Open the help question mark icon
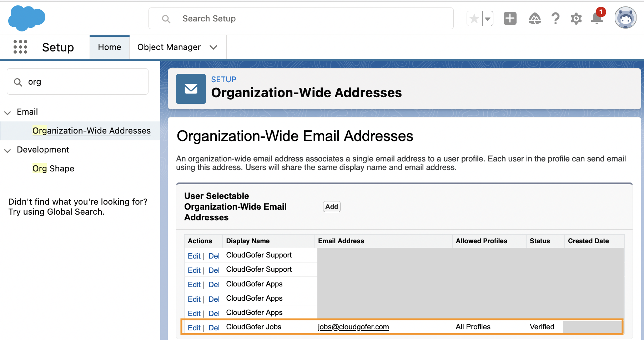The width and height of the screenshot is (644, 340). pos(555,19)
